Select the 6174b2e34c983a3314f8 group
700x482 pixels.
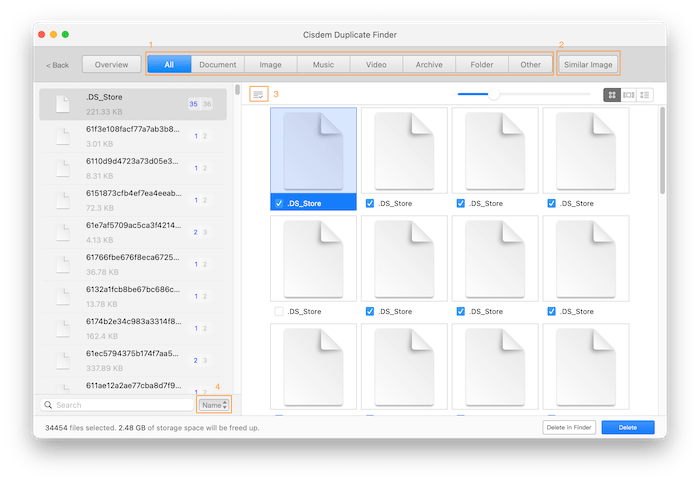tap(133, 329)
